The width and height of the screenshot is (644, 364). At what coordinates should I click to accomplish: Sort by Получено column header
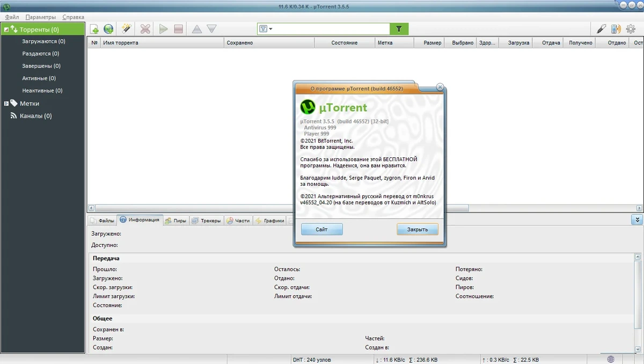point(579,43)
